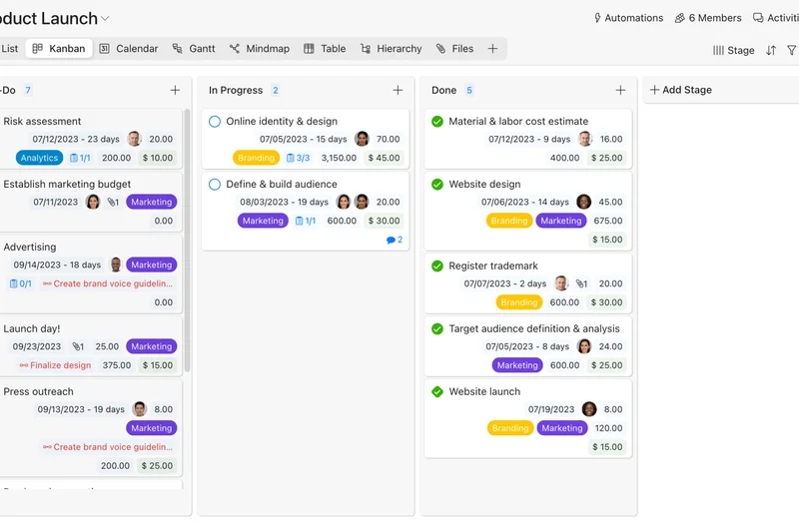Open the Finalize design dependency link
This screenshot has height=532, width=799.
click(x=55, y=365)
